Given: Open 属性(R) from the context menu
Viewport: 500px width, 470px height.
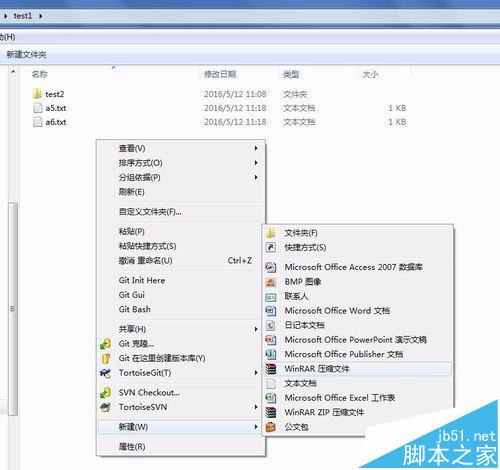Looking at the screenshot, I should point(132,446).
